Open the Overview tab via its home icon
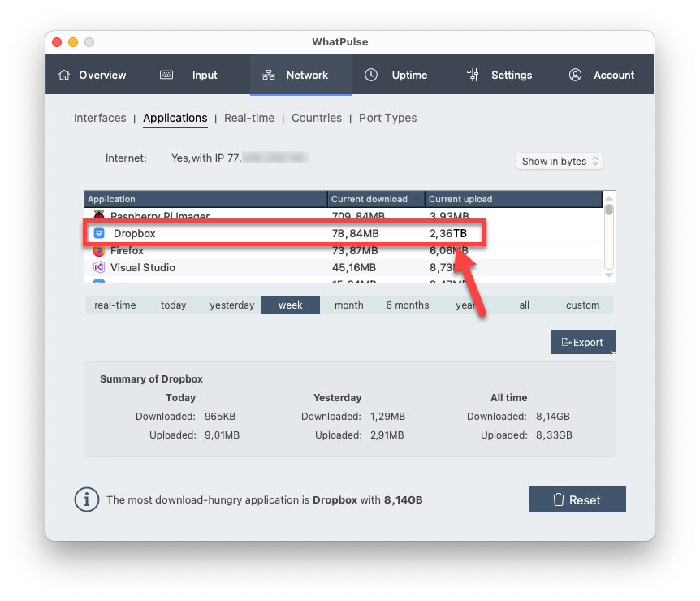The height and width of the screenshot is (601, 700). point(64,74)
